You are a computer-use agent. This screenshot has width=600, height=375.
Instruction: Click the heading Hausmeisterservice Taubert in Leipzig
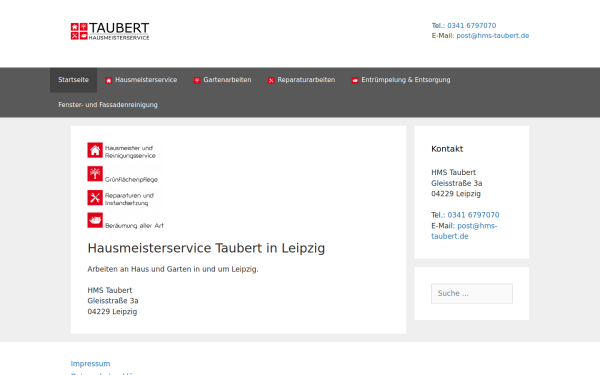tap(206, 248)
